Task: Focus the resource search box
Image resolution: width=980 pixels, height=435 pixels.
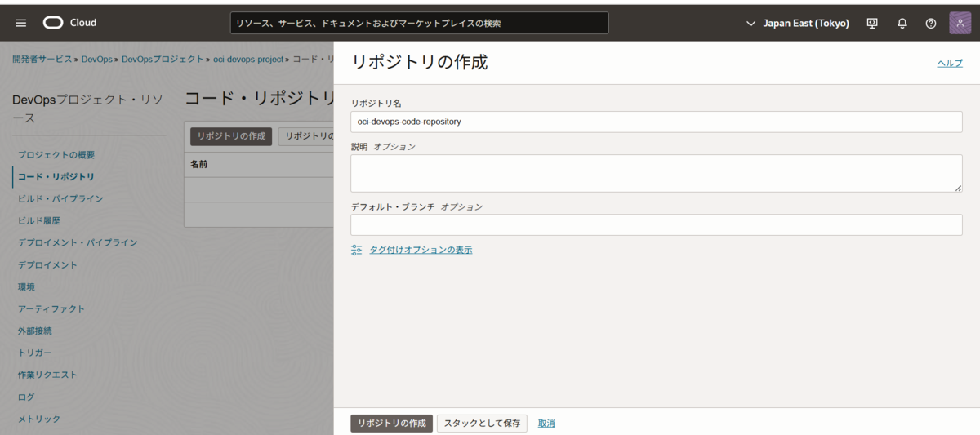Action: point(419,23)
